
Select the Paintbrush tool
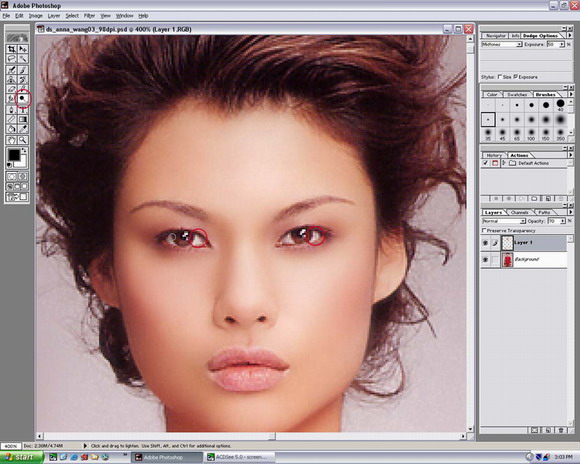click(23, 70)
